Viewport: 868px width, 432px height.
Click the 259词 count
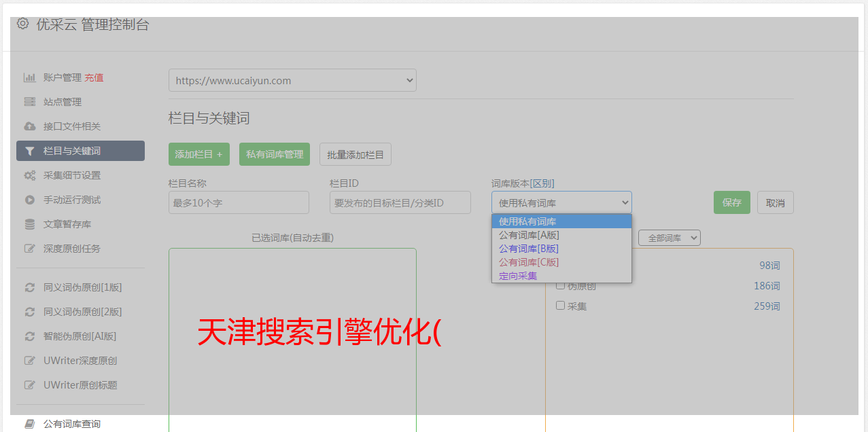767,306
